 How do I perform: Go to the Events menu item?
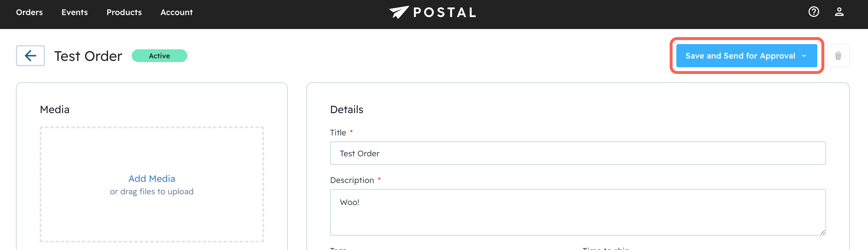[74, 12]
